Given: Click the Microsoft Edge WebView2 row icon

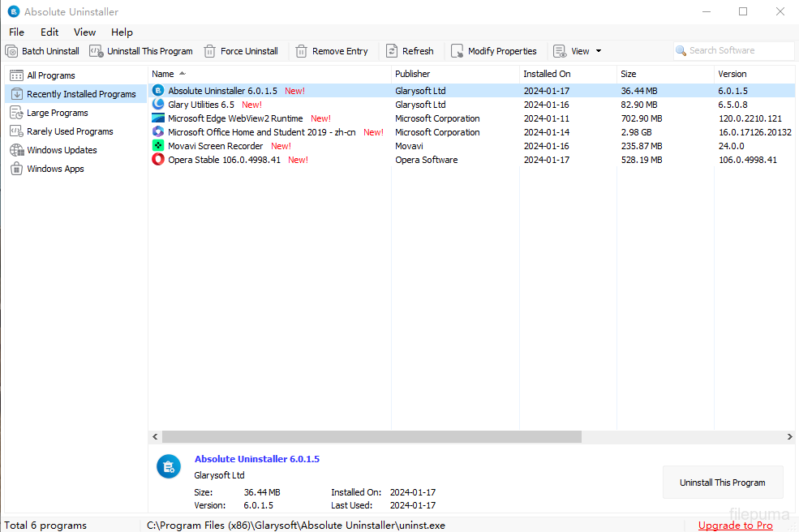Looking at the screenshot, I should [158, 118].
